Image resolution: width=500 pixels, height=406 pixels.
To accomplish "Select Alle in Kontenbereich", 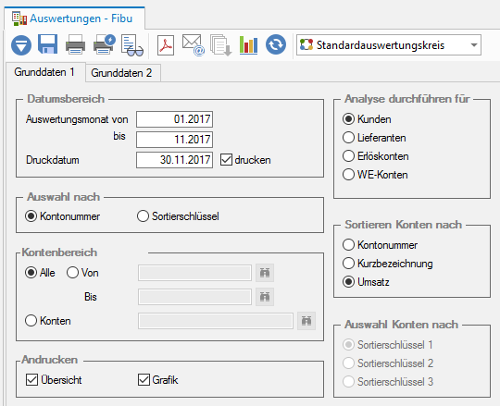I will [x=31, y=273].
